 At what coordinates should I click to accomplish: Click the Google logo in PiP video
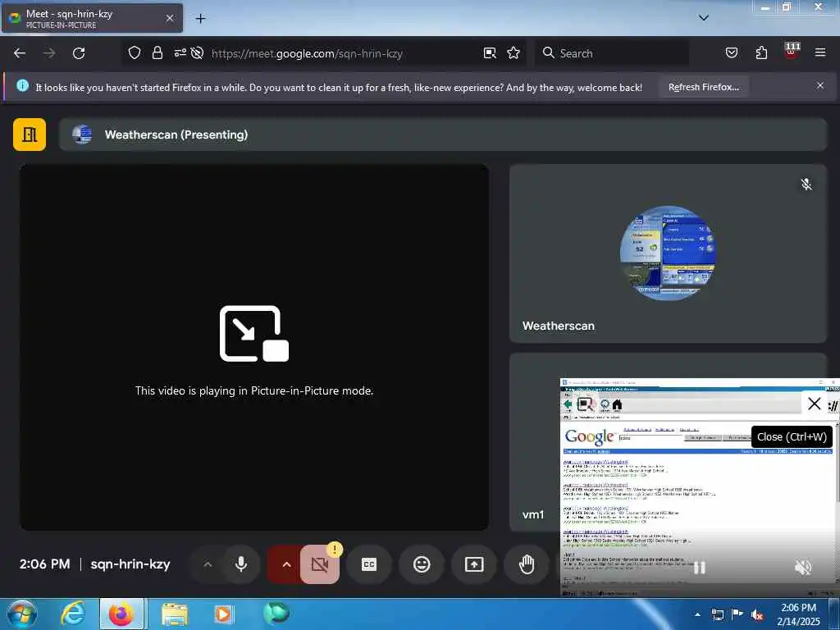pos(589,437)
